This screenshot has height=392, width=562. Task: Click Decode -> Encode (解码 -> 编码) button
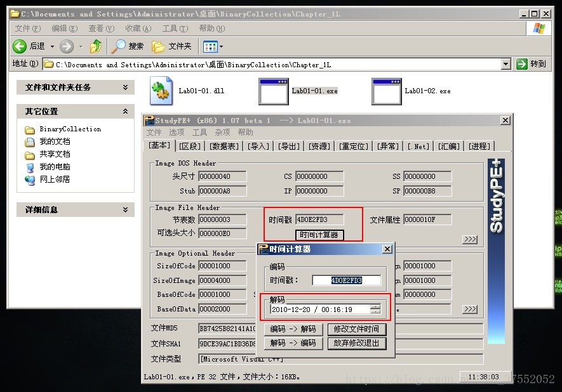(293, 343)
